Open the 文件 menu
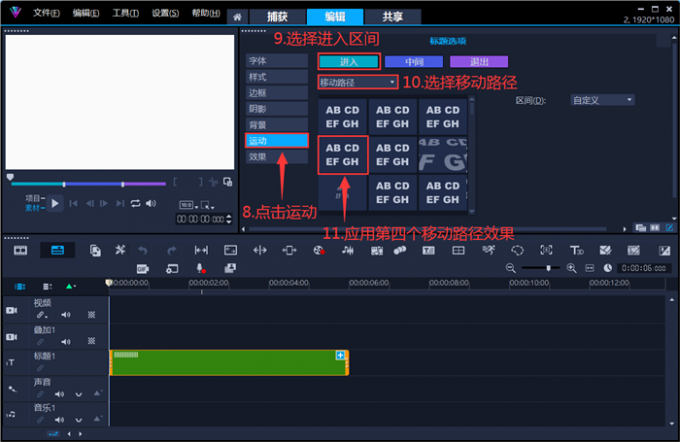 tap(46, 13)
